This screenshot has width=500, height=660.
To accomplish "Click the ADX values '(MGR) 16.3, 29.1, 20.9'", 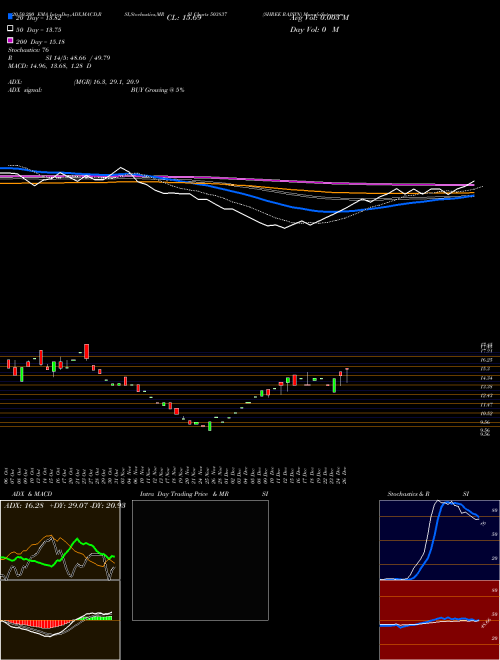I will coord(106,82).
